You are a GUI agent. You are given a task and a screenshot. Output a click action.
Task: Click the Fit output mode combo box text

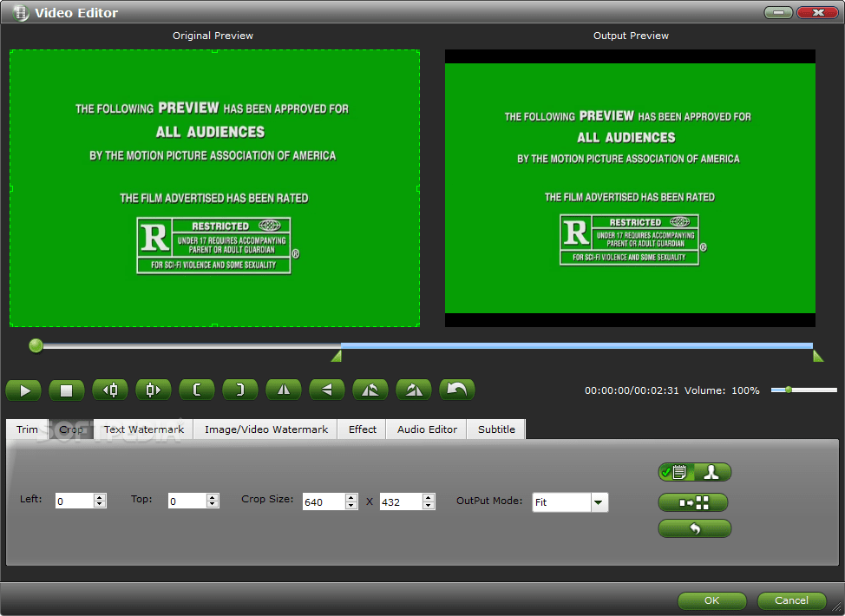point(561,502)
